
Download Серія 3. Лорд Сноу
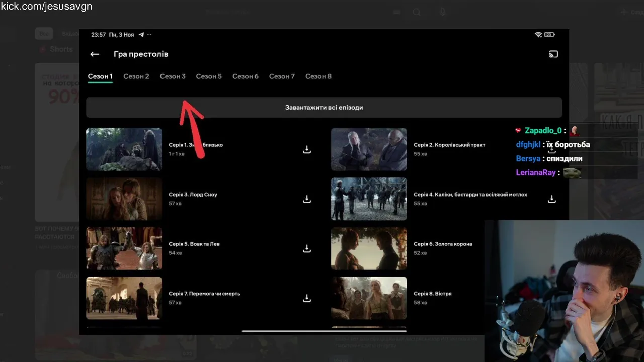click(x=307, y=199)
